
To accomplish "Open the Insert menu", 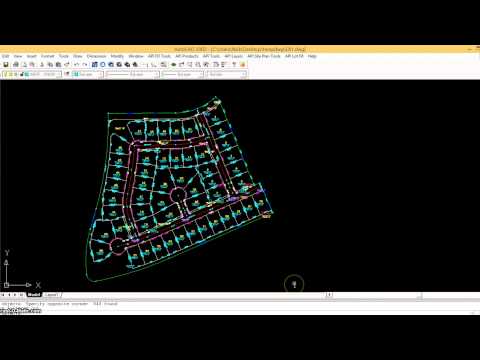I will pyautogui.click(x=31, y=56).
